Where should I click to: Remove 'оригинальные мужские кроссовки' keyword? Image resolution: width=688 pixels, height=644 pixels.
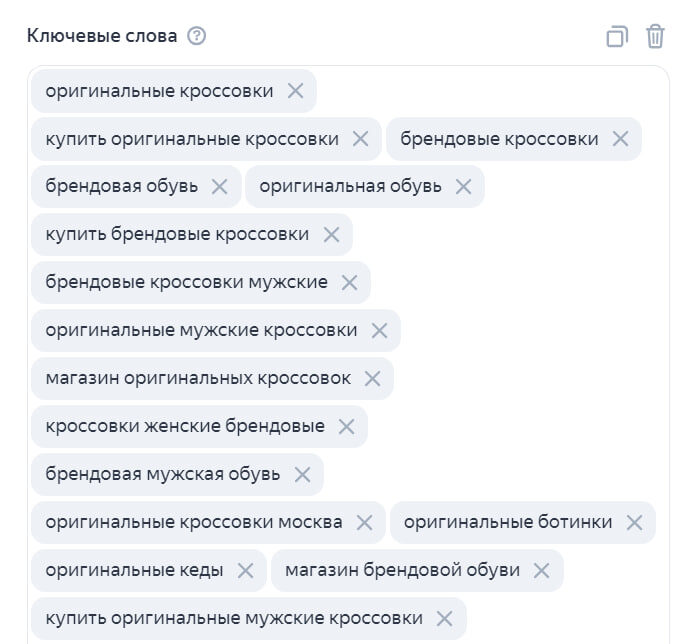(379, 330)
